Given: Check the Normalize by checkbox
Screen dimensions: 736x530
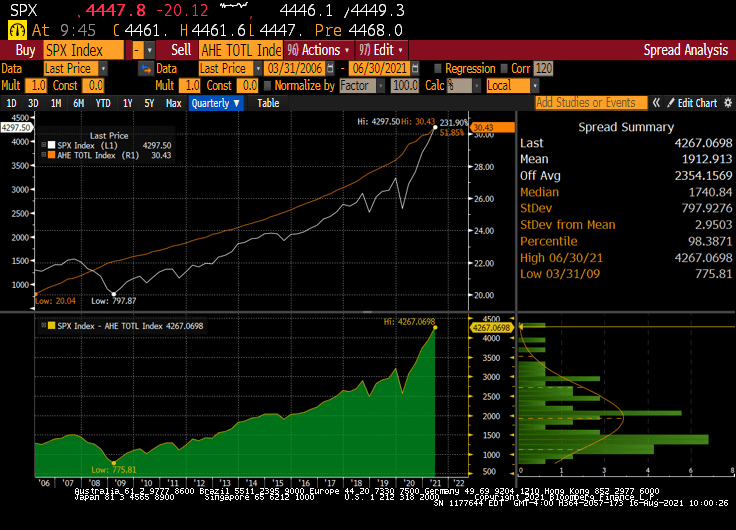Looking at the screenshot, I should pyautogui.click(x=265, y=86).
